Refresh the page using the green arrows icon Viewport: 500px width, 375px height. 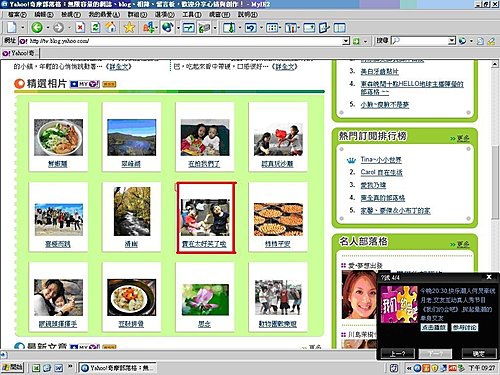[x=95, y=27]
